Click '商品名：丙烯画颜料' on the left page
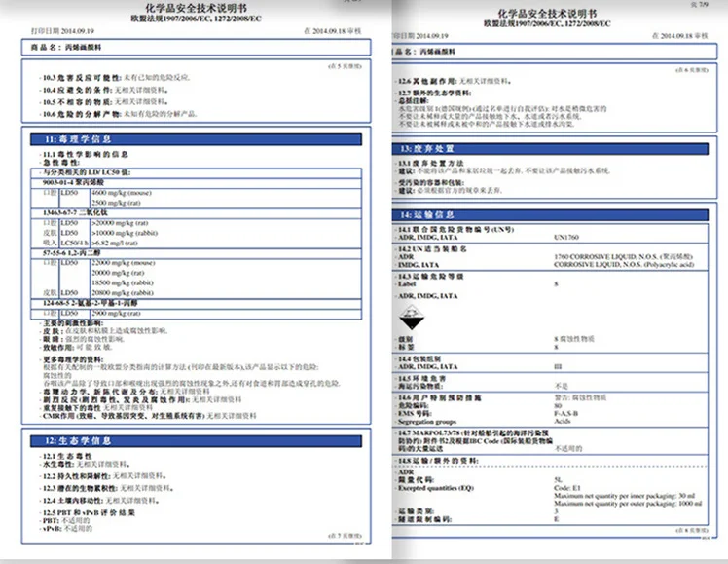The width and height of the screenshot is (728, 564). tap(66, 48)
